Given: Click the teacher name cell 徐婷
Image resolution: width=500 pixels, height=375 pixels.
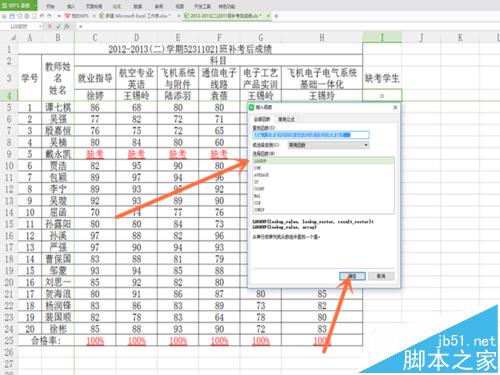Looking at the screenshot, I should tap(95, 96).
